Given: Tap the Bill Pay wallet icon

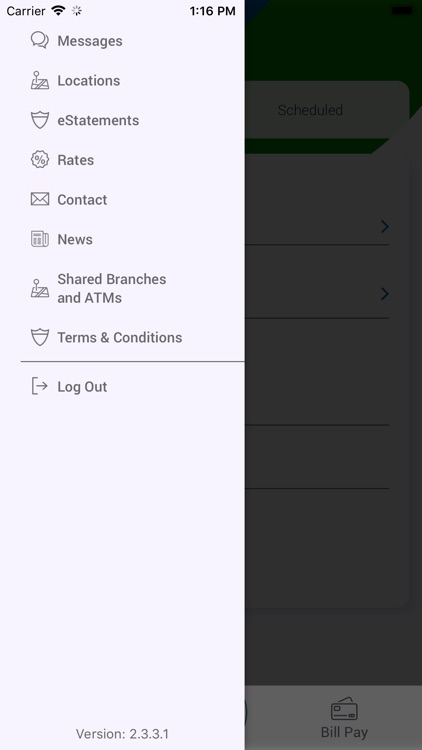Looking at the screenshot, I should (344, 709).
